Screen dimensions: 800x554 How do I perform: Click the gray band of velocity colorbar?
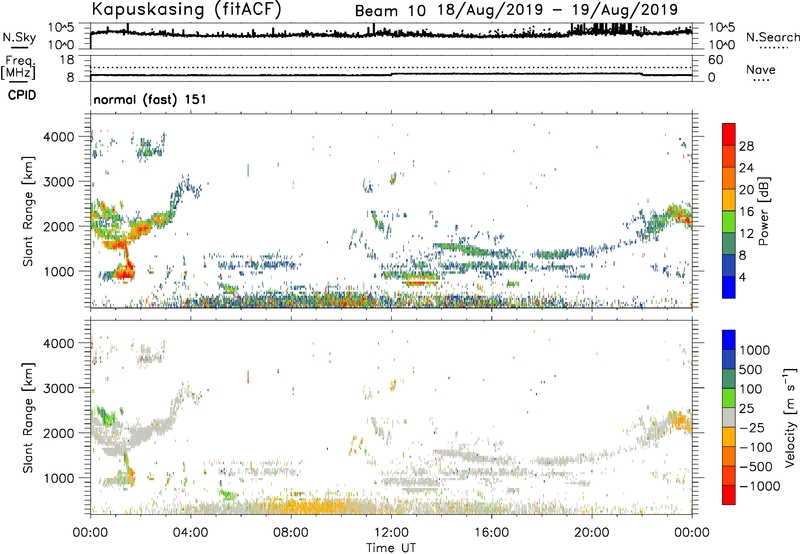click(729, 418)
